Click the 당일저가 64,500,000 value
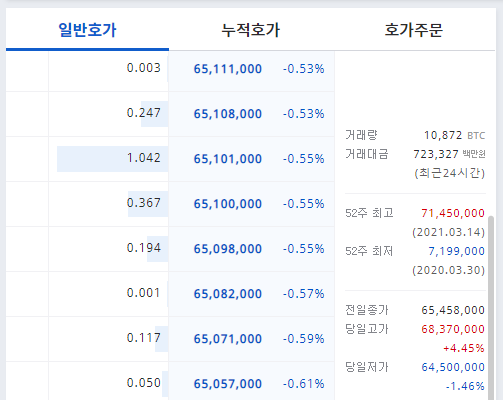 click(x=453, y=367)
